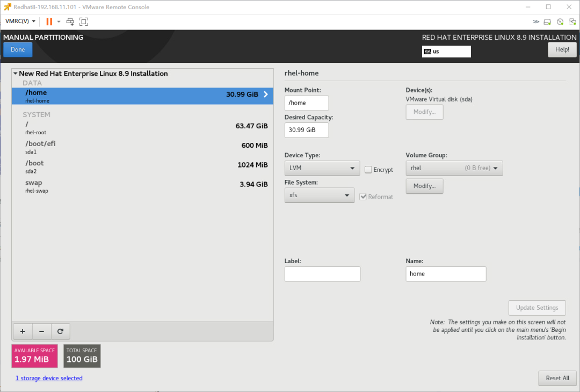Click the 3.94 GiB swap size
The image size is (580, 392).
[x=253, y=184]
